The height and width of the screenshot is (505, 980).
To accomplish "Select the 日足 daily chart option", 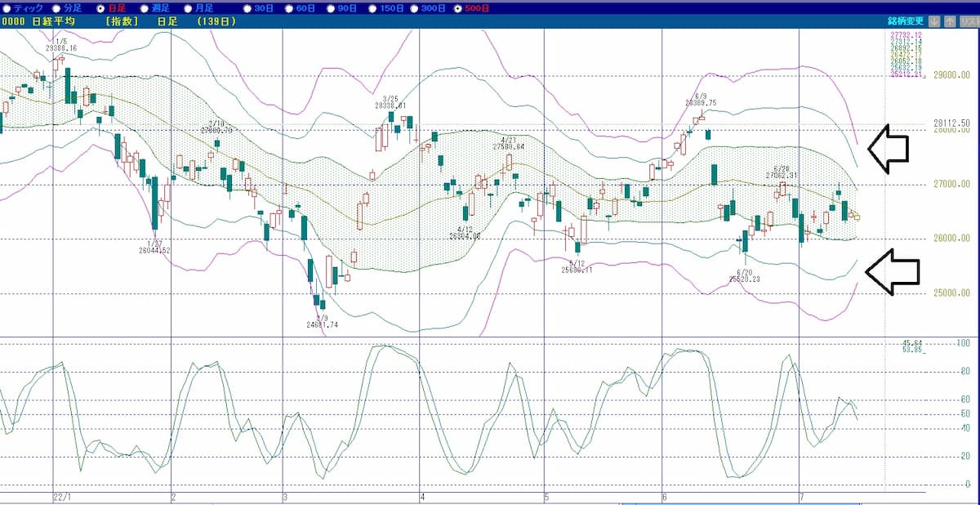I will 101,7.
